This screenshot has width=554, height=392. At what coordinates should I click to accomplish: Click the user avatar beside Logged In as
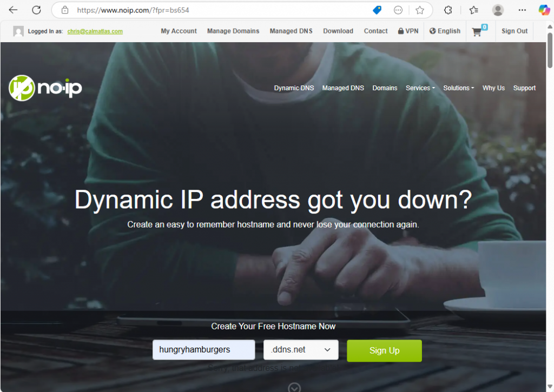coord(18,31)
